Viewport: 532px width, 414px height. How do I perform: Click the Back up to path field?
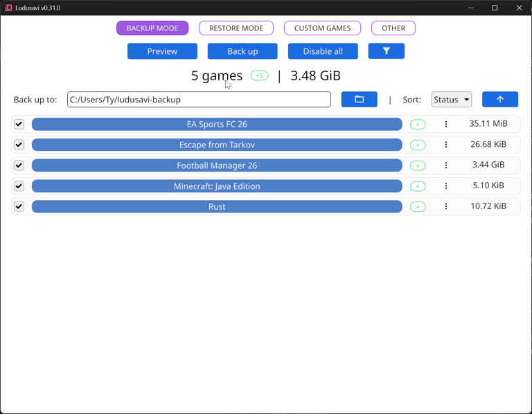click(199, 100)
